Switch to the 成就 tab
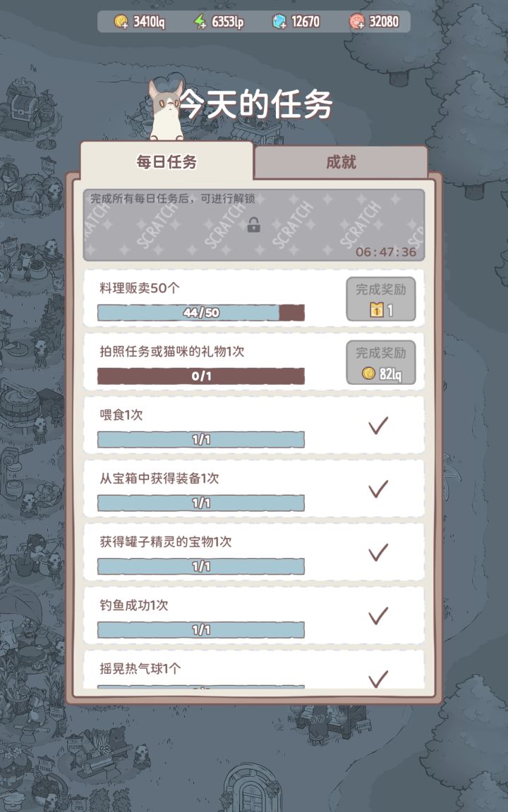The image size is (508, 812). pyautogui.click(x=341, y=162)
